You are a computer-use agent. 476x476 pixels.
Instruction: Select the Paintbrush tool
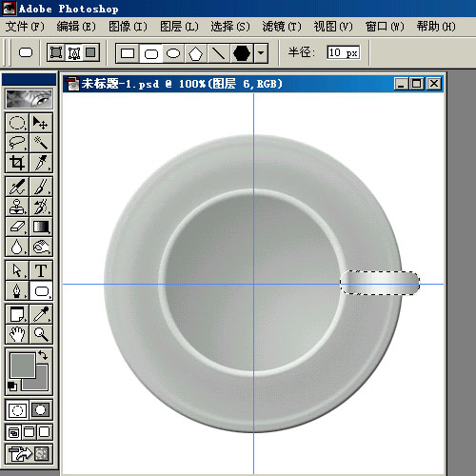pyautogui.click(x=41, y=187)
